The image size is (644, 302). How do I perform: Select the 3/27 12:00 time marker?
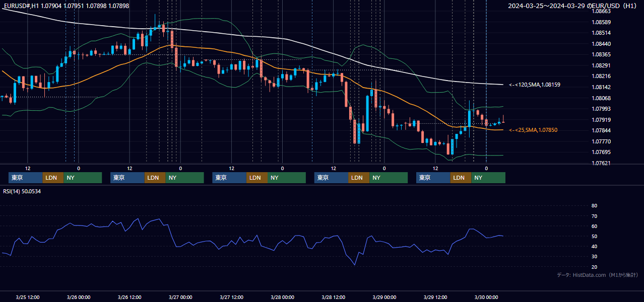click(231, 297)
